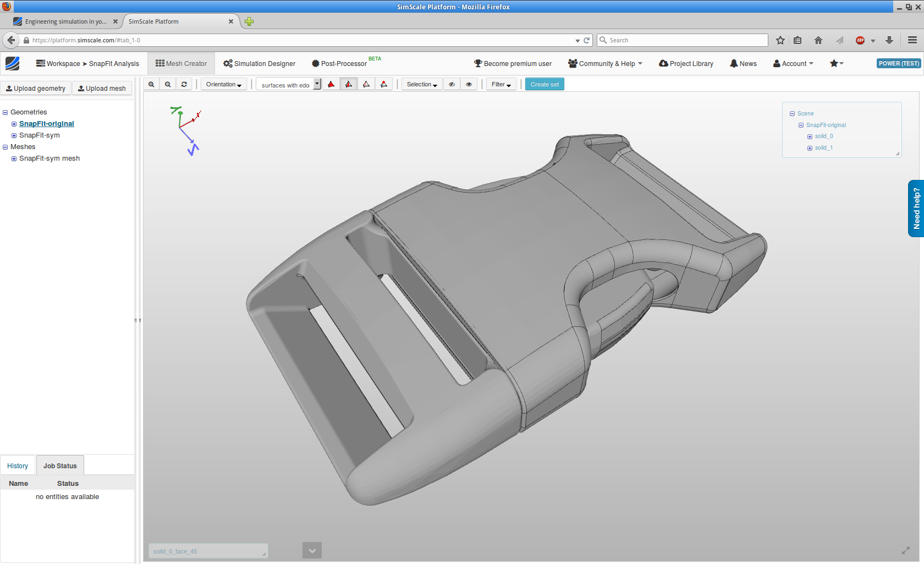Expand solid_0 in the Scene tree
The image size is (924, 564).
(x=809, y=136)
